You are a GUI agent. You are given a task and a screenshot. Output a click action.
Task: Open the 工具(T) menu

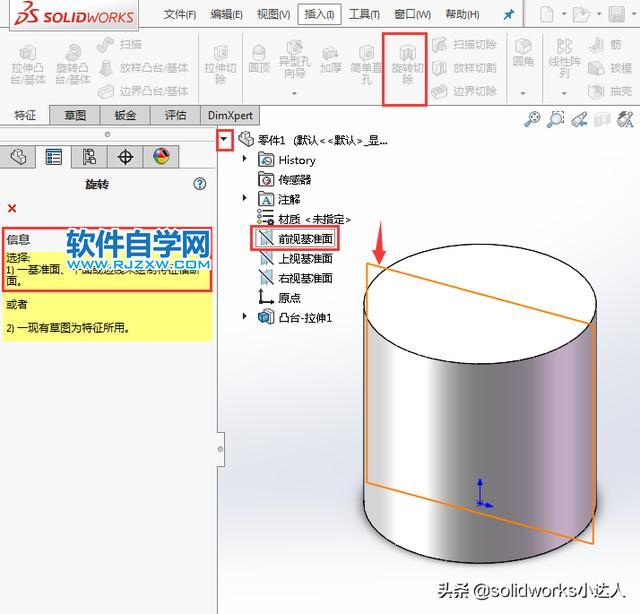pyautogui.click(x=364, y=15)
